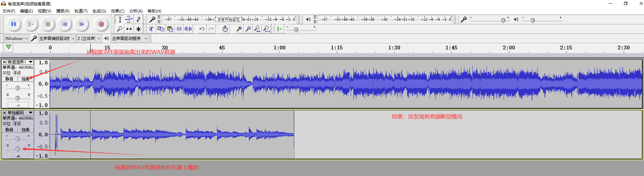Open the 文件(F) menu
The image size is (644, 176).
pyautogui.click(x=9, y=11)
